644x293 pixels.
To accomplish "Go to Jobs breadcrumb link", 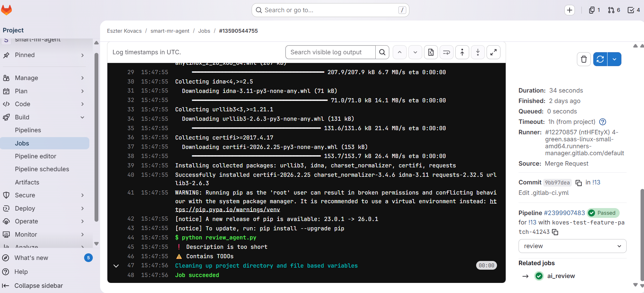I will [204, 31].
